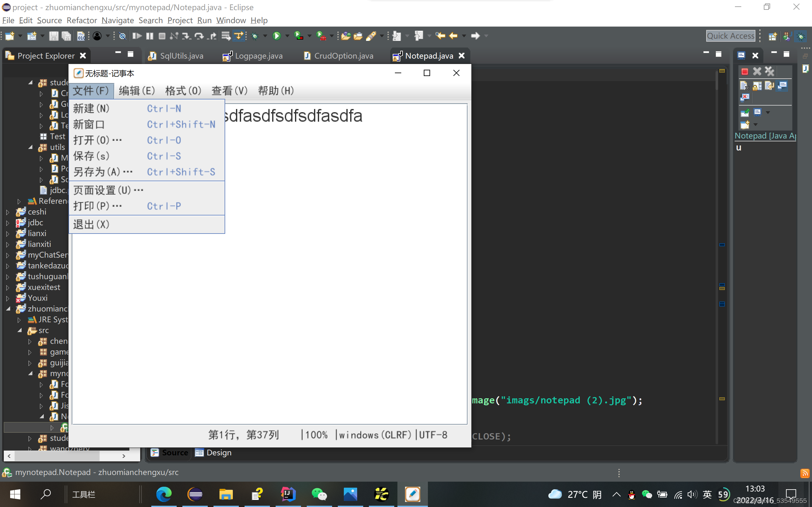Open the 帮助(H) menu in the Notepad window
Viewport: 812px width, 507px height.
click(275, 91)
